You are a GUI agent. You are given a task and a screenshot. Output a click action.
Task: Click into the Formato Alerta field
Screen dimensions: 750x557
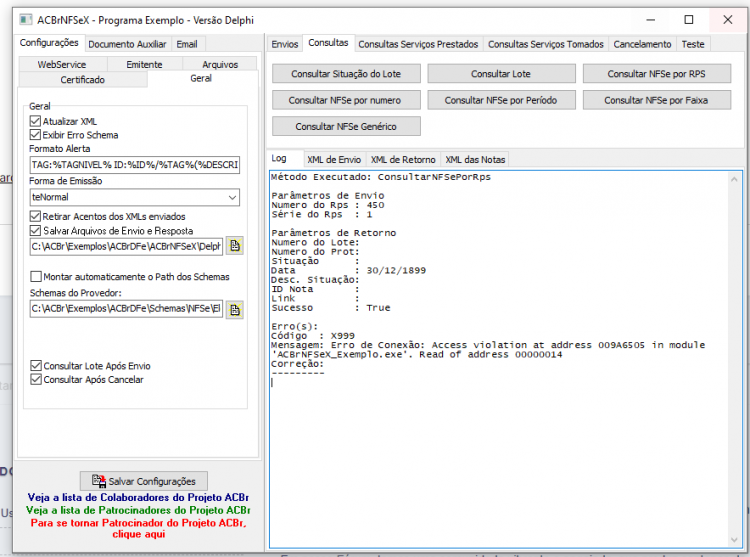(134, 165)
